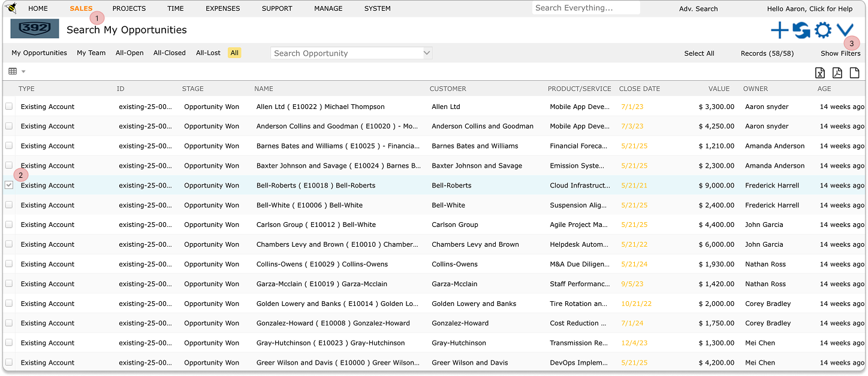
Task: Tick the Collins-Owens row checkbox
Action: coord(9,264)
